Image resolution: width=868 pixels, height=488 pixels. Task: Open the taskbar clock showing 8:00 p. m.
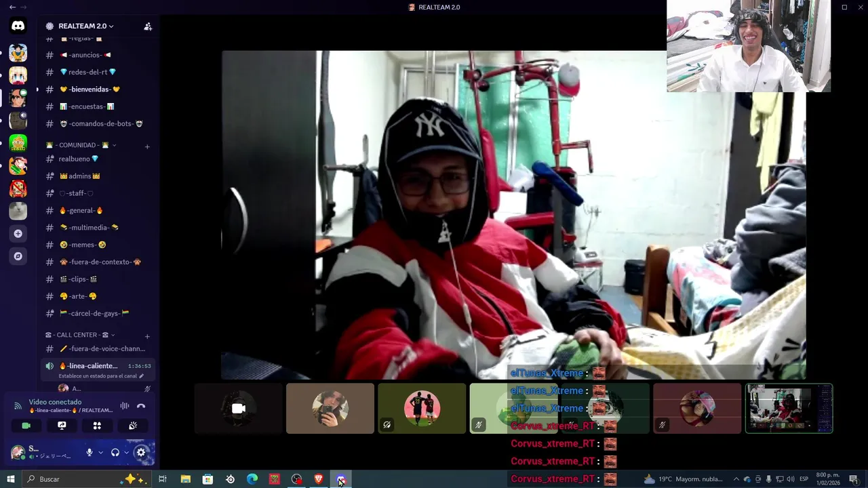pyautogui.click(x=828, y=479)
